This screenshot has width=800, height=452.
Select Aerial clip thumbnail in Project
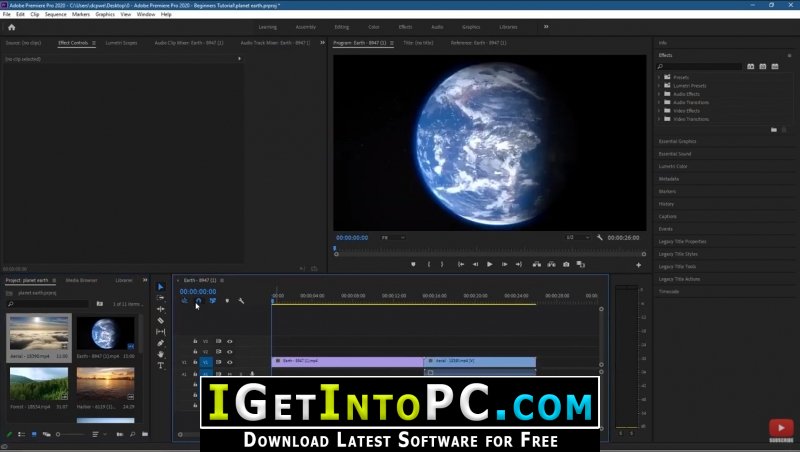(39, 333)
